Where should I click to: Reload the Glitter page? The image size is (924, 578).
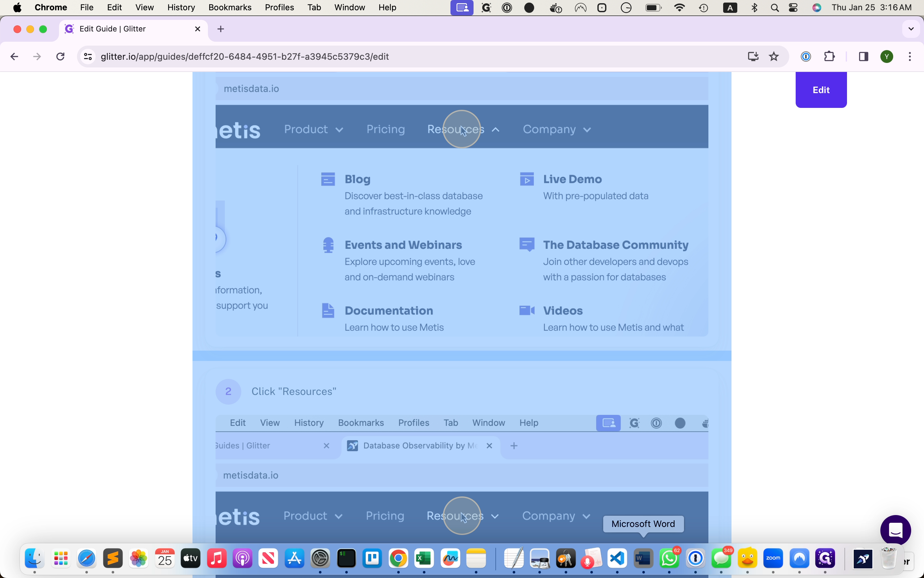pyautogui.click(x=60, y=57)
